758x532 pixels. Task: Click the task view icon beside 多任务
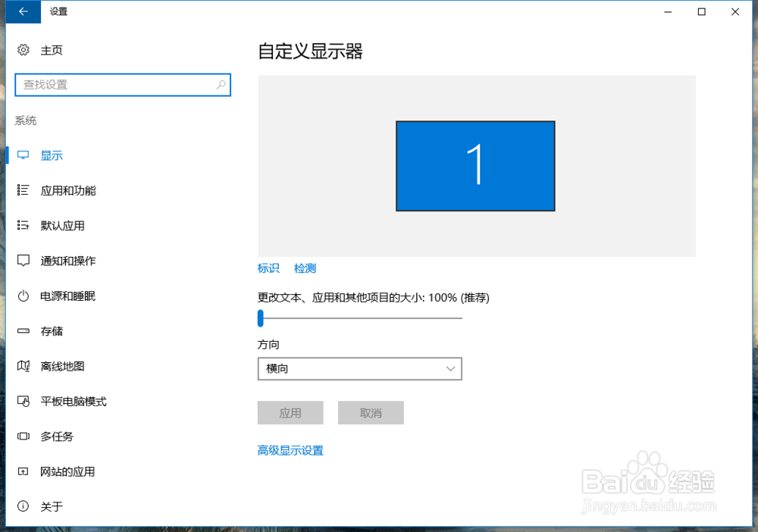tap(23, 437)
